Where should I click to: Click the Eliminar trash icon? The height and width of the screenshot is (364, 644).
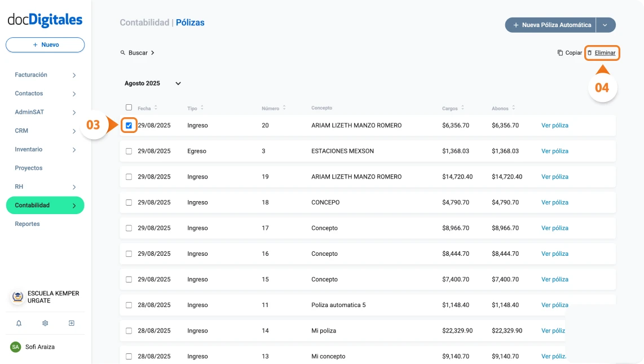[590, 52]
